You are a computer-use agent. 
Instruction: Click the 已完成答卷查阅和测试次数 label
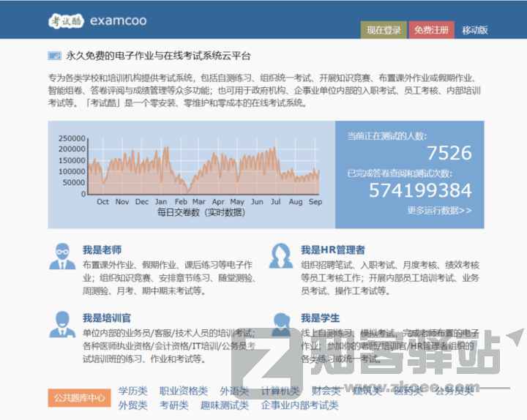pyautogui.click(x=400, y=173)
